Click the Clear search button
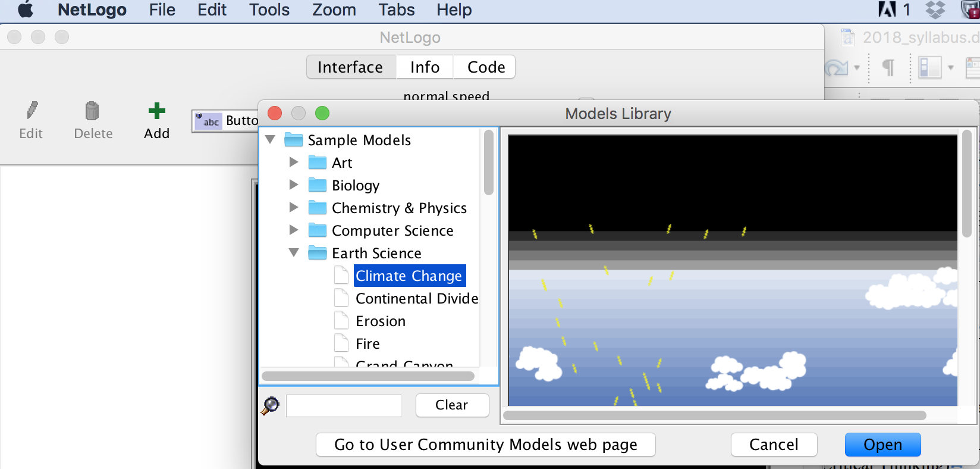 click(452, 405)
